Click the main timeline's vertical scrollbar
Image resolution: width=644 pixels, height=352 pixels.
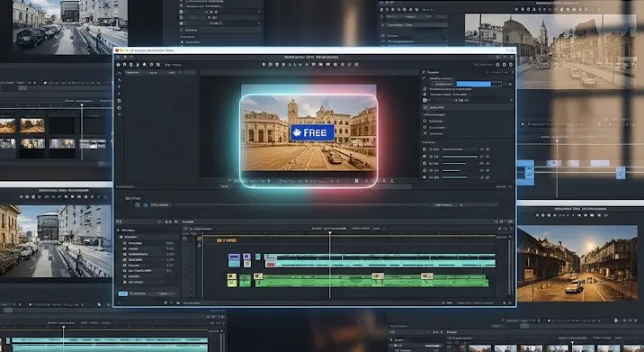[510, 267]
